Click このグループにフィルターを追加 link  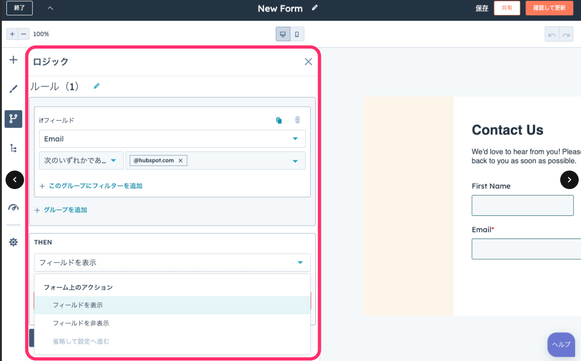(x=95, y=186)
